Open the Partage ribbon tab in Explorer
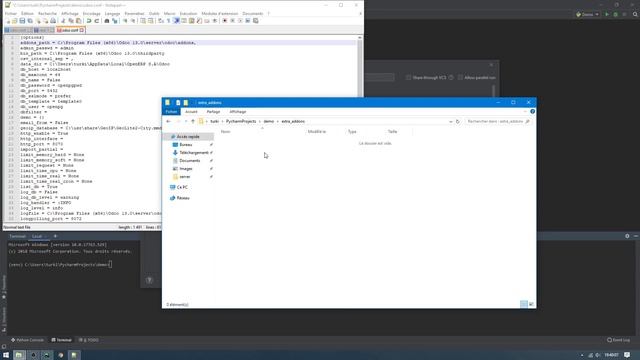Screen dimensions: 640x360 (213, 111)
